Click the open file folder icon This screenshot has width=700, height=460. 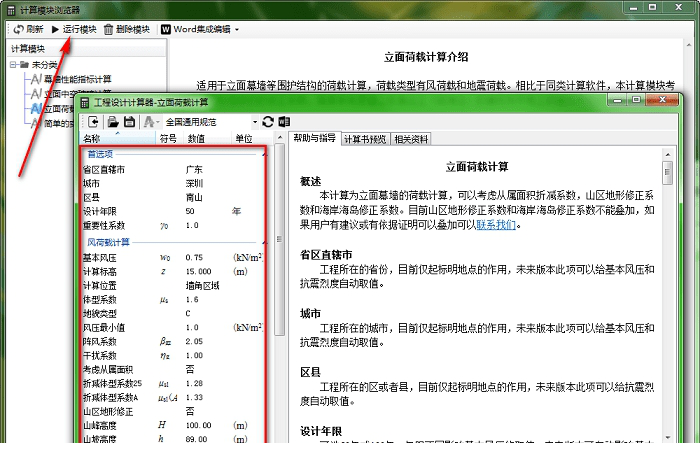pyautogui.click(x=113, y=121)
